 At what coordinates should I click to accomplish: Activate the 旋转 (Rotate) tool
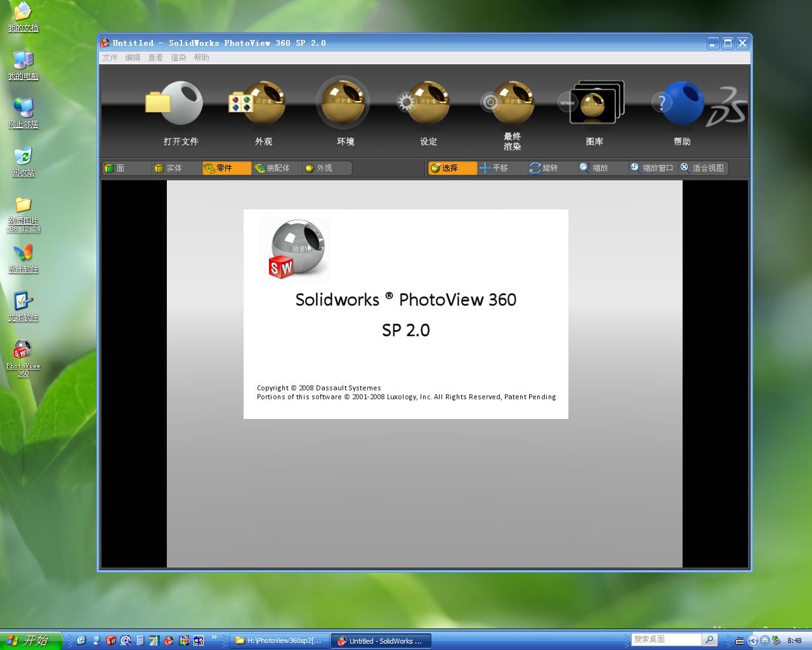[x=553, y=168]
